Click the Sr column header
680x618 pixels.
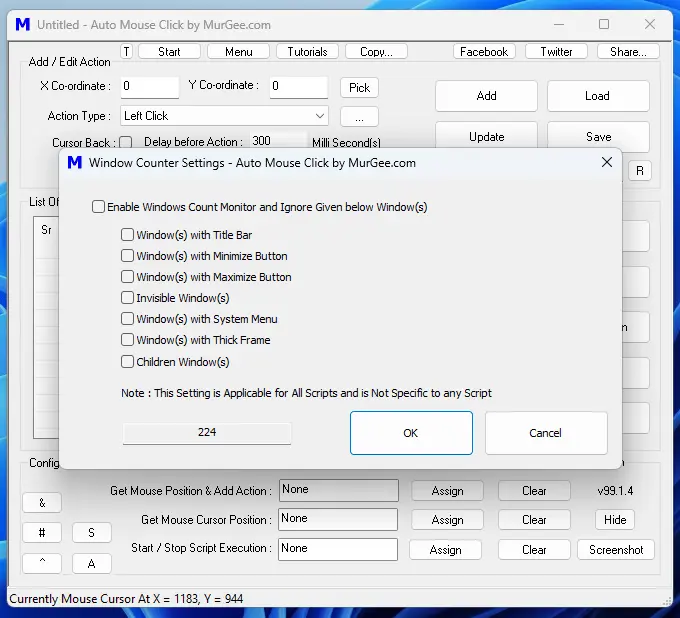[x=46, y=230]
